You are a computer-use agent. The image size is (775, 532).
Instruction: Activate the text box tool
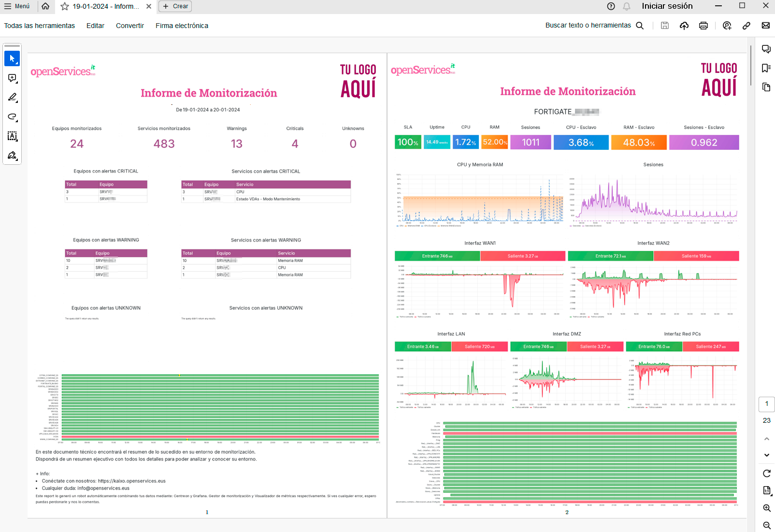(12, 136)
